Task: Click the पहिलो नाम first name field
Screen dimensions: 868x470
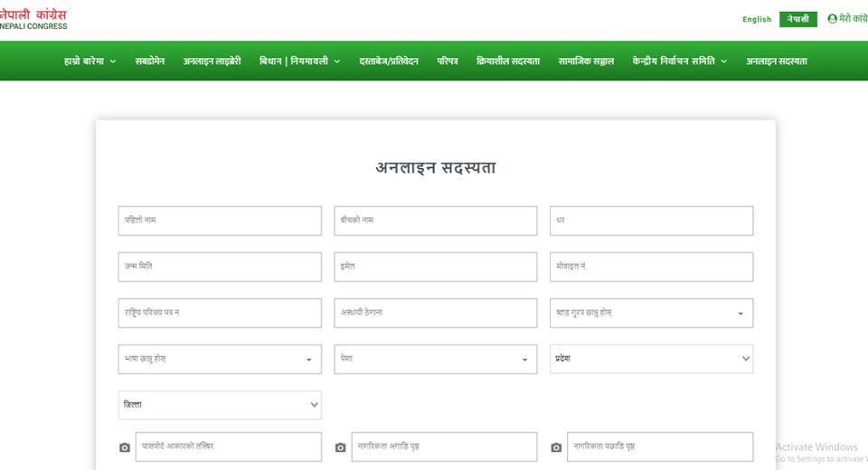Action: (x=220, y=221)
